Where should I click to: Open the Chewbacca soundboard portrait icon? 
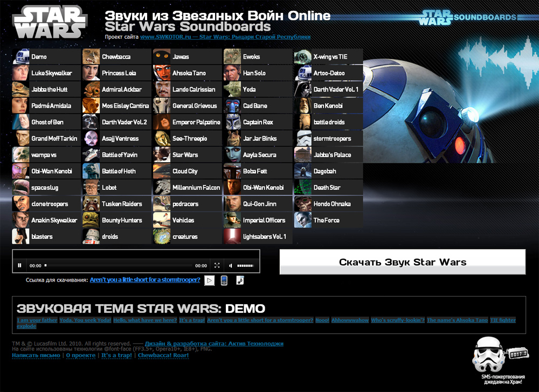[91, 57]
